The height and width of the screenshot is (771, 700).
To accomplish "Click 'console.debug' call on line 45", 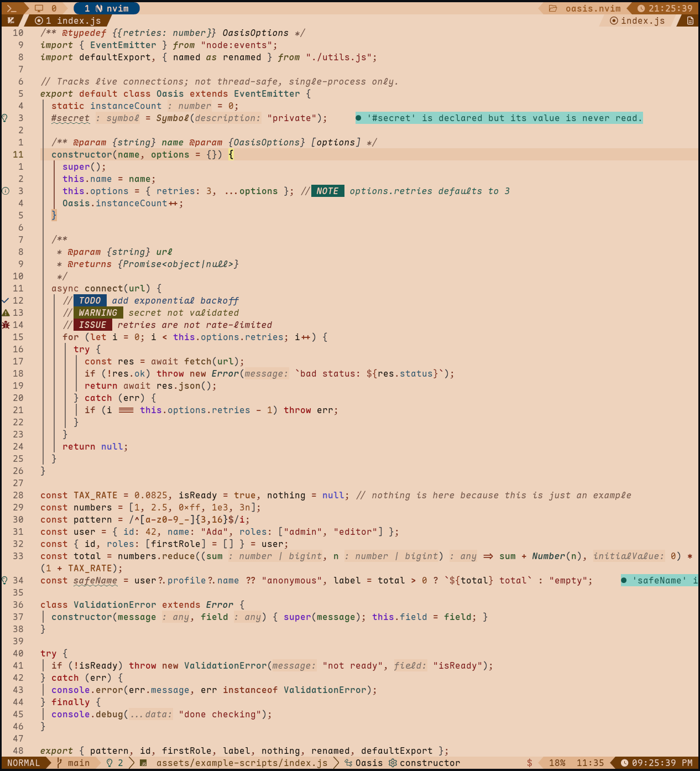I will coord(87,714).
